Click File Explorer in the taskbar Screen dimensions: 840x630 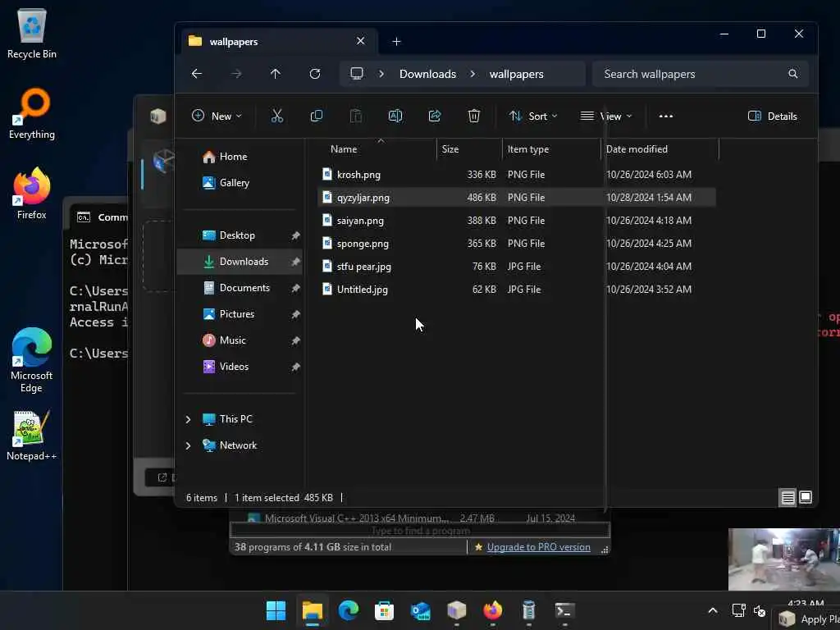point(313,610)
